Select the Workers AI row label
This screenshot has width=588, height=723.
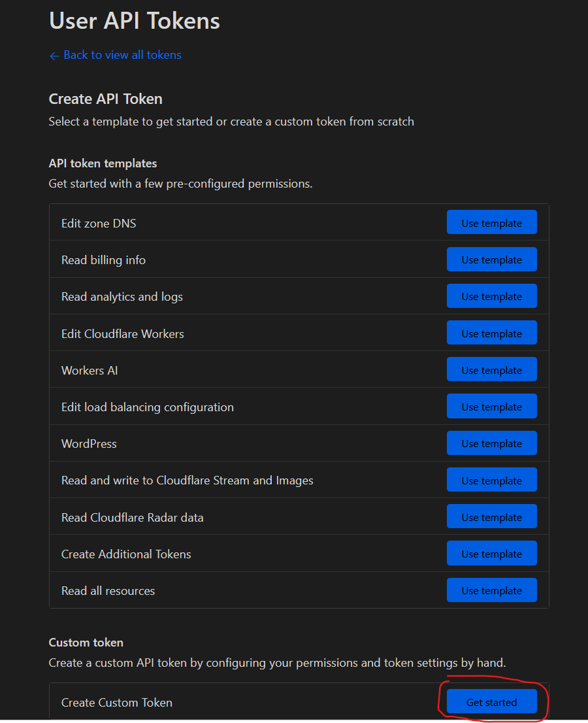[x=90, y=370]
